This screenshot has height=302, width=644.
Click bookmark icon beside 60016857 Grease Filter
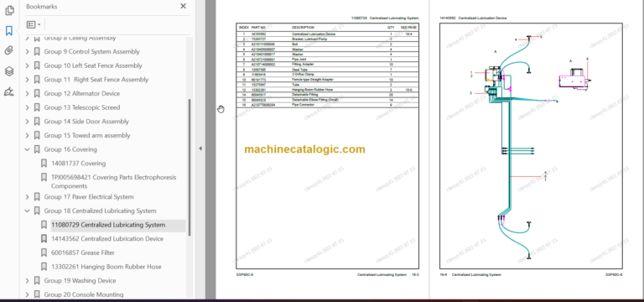(x=44, y=253)
